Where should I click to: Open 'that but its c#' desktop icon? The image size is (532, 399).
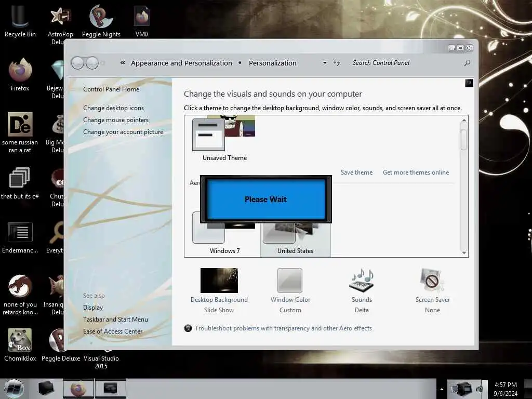coord(20,183)
